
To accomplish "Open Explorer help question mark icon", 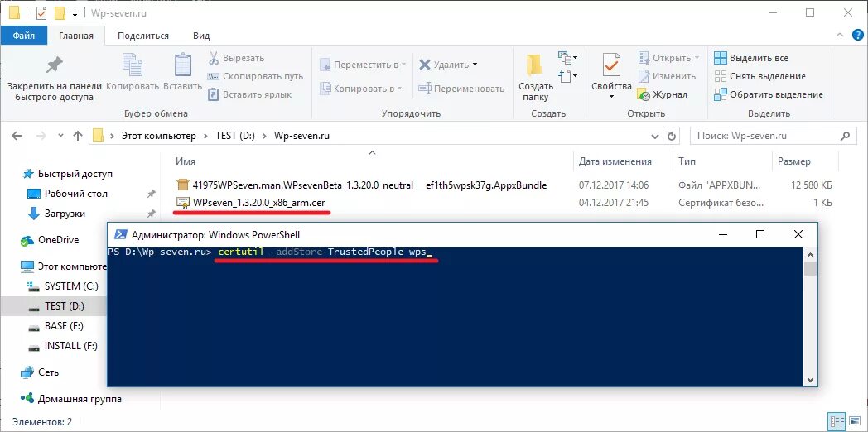I will (x=856, y=36).
